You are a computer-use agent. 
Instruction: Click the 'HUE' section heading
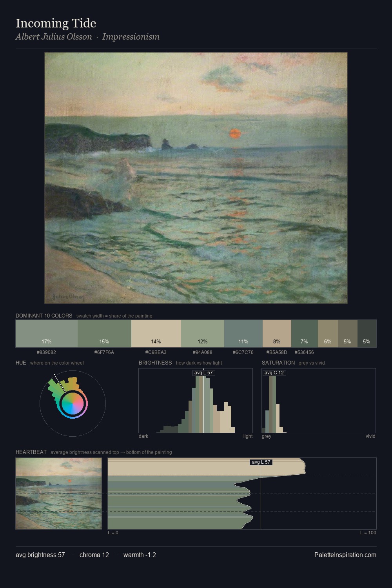pyautogui.click(x=21, y=363)
